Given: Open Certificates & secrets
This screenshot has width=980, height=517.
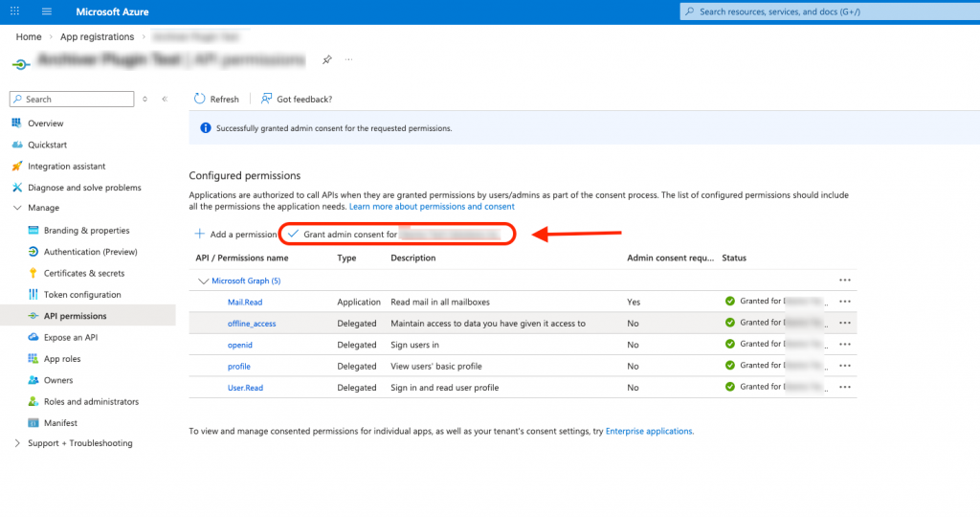Looking at the screenshot, I should tap(84, 273).
